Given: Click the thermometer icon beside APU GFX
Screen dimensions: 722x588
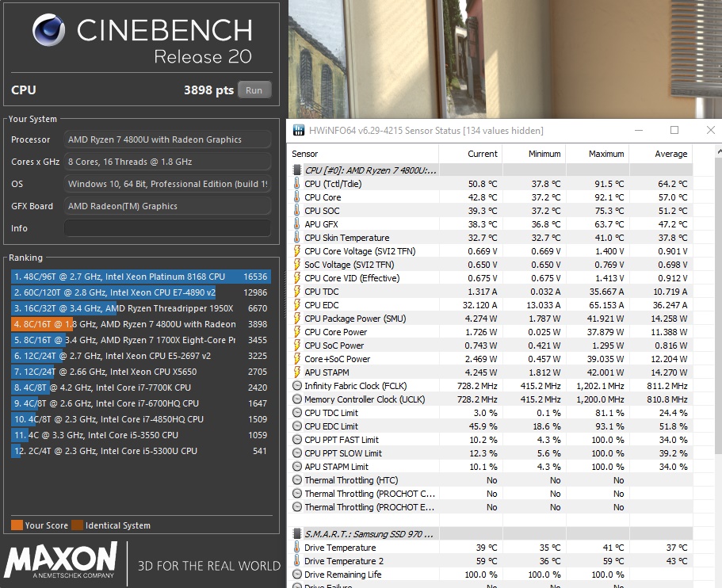Looking at the screenshot, I should point(296,224).
